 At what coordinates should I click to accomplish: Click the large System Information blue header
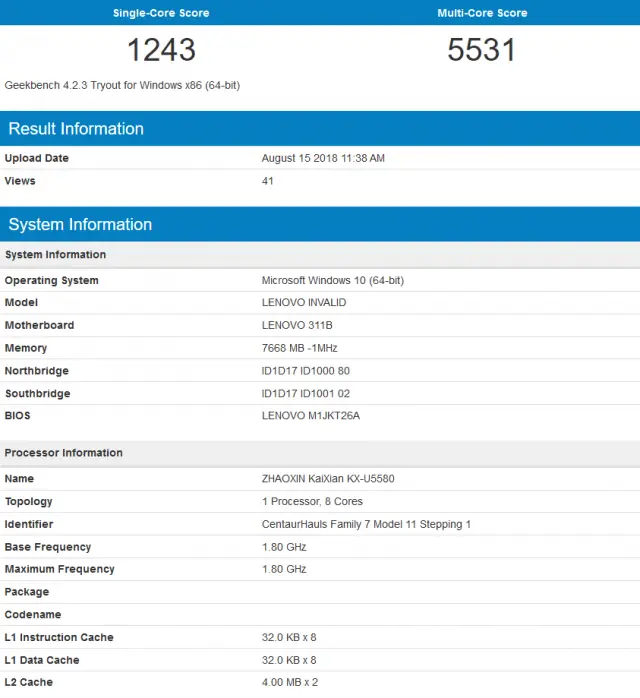[x=320, y=224]
